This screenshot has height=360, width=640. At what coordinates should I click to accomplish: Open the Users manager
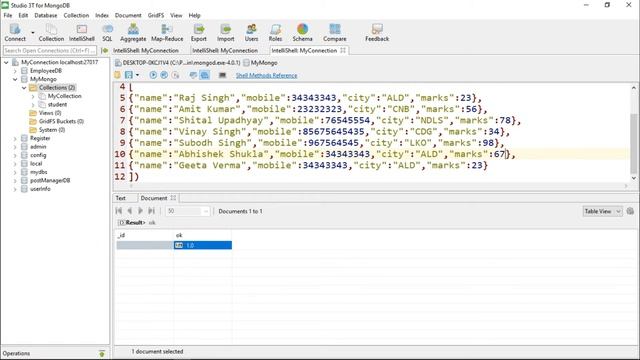(x=251, y=32)
